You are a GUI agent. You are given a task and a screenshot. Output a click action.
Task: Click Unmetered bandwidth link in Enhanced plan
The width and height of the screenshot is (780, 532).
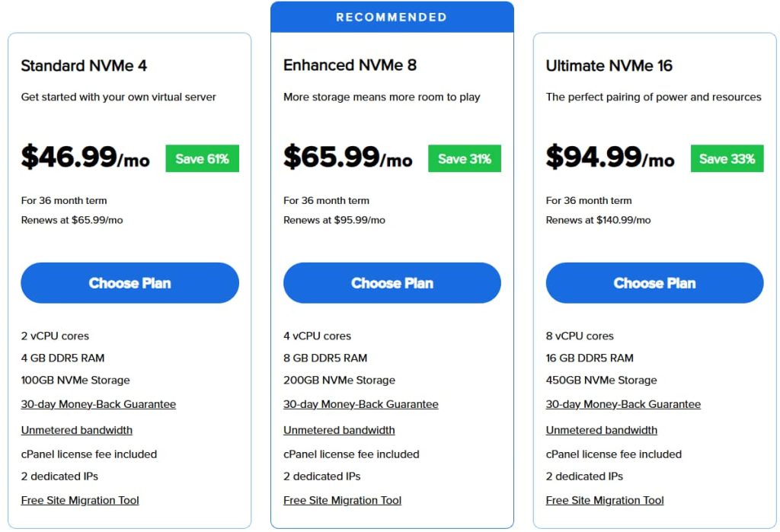339,430
